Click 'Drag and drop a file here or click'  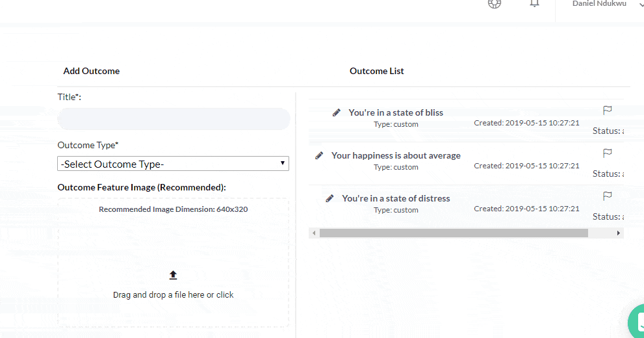pos(174,295)
